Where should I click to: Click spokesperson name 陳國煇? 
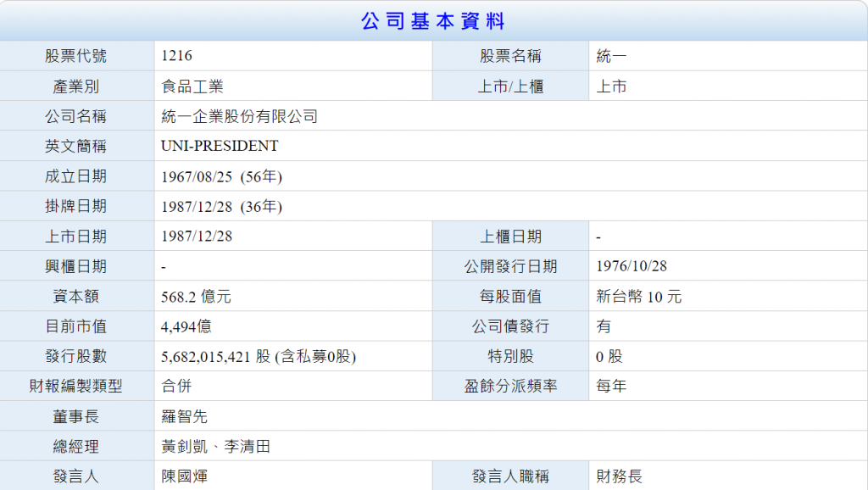pos(184,476)
